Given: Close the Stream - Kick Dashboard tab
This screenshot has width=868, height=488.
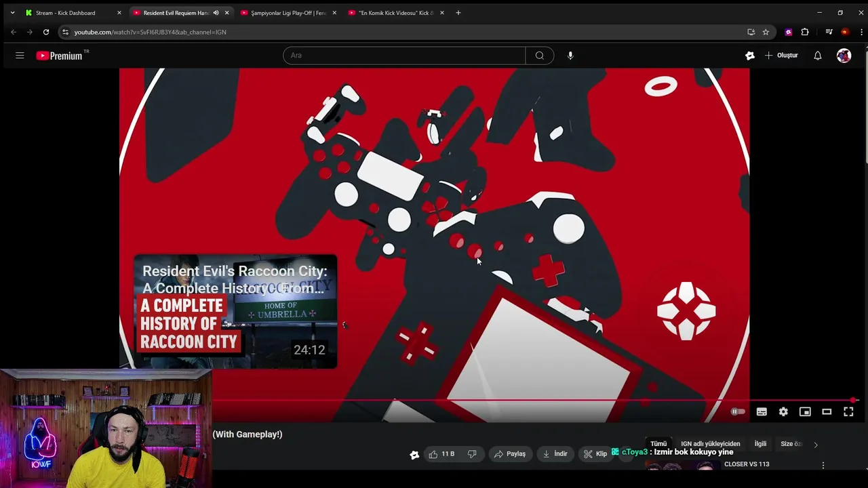Looking at the screenshot, I should 119,13.
